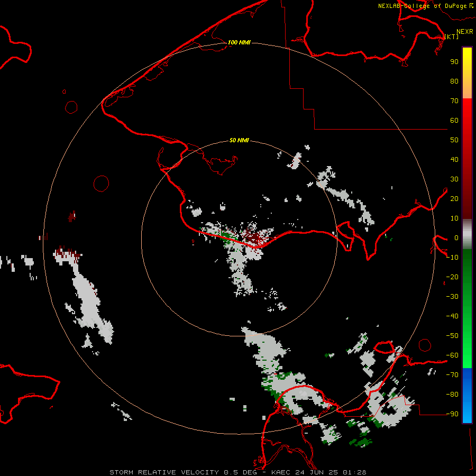Click the 40 scale value

point(454,159)
